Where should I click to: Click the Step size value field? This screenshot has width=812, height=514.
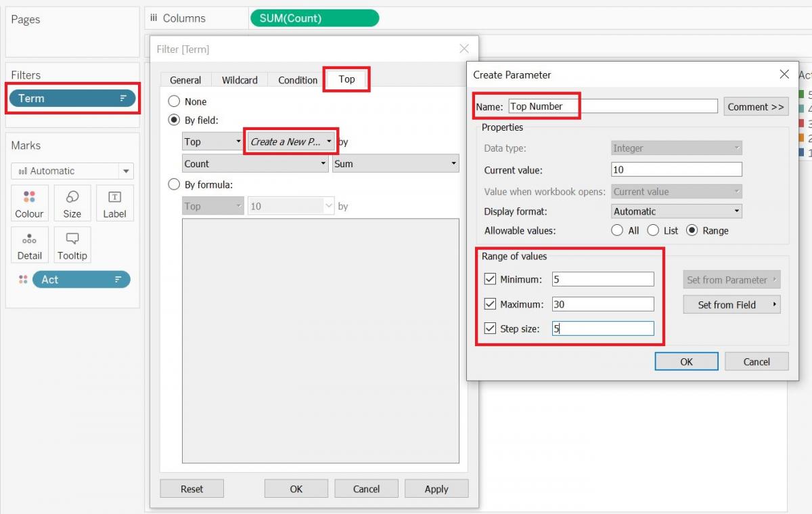point(603,328)
